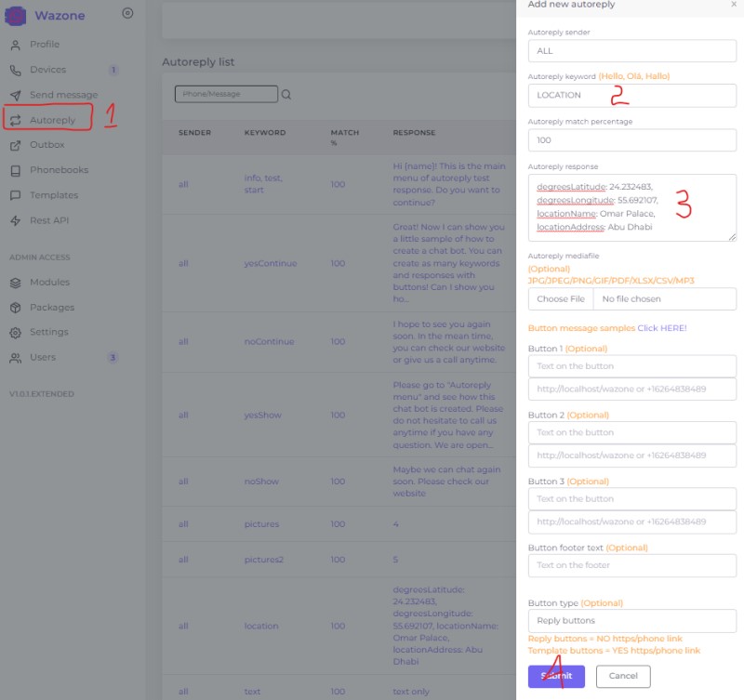The image size is (744, 700).
Task: Open Phonebooks in the sidebar
Action: pyautogui.click(x=59, y=170)
